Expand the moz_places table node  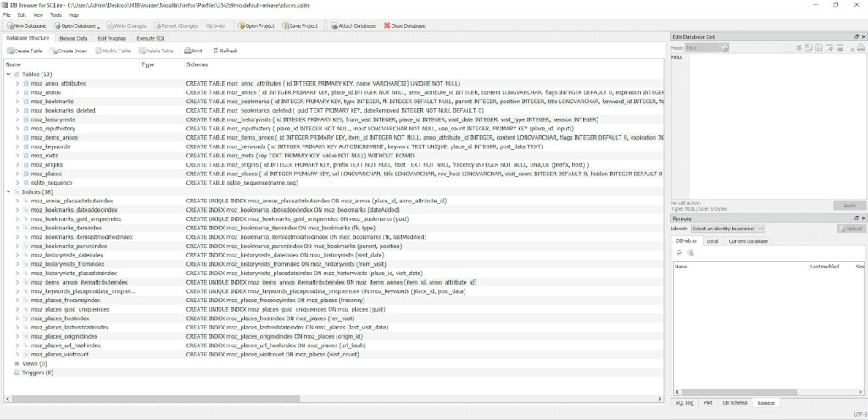pyautogui.click(x=17, y=174)
